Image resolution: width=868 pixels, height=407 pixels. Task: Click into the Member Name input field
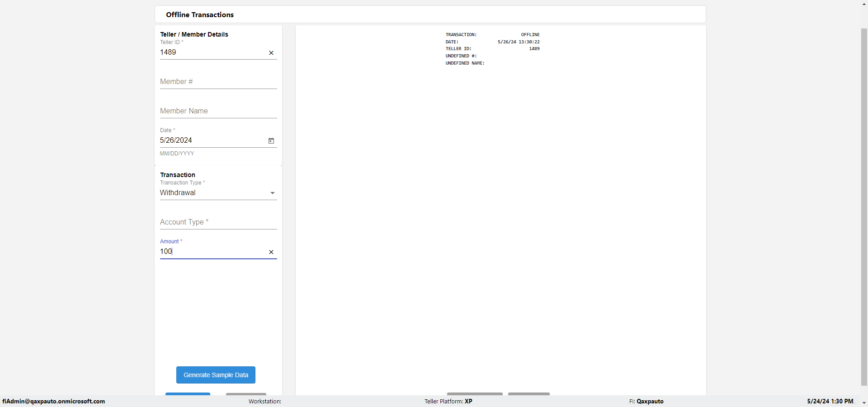point(218,111)
